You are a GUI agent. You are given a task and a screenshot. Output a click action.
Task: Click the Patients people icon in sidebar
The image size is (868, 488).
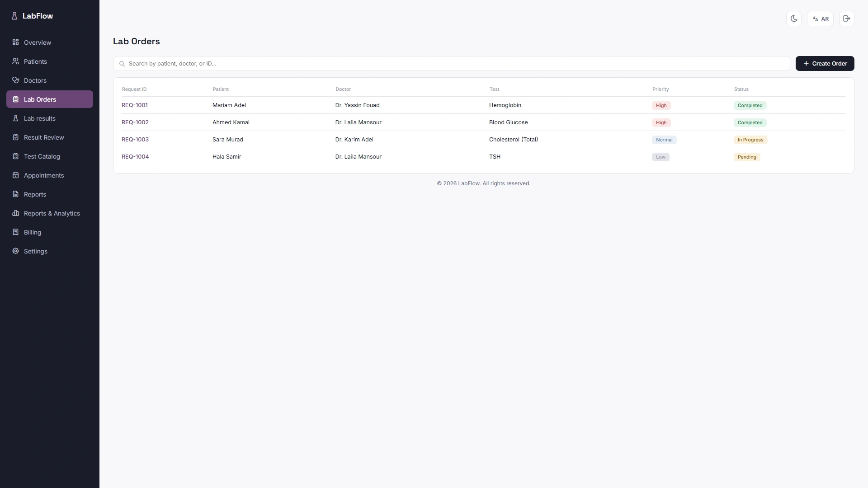pyautogui.click(x=15, y=61)
